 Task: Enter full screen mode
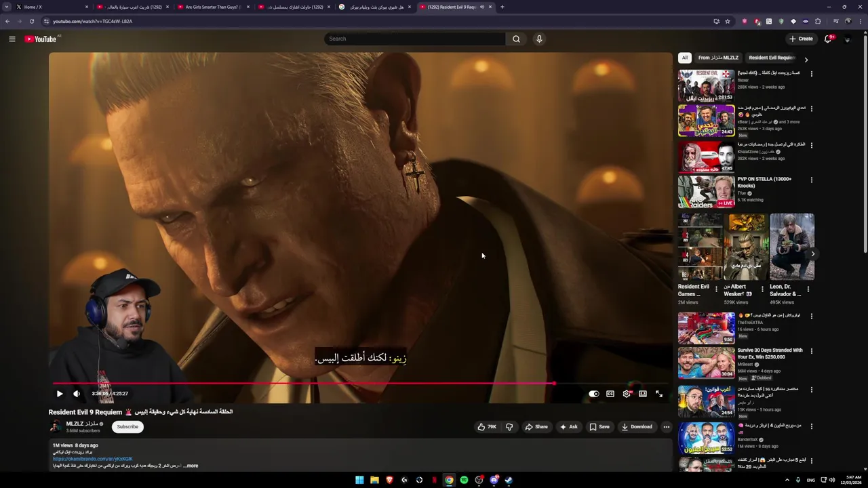click(x=659, y=394)
